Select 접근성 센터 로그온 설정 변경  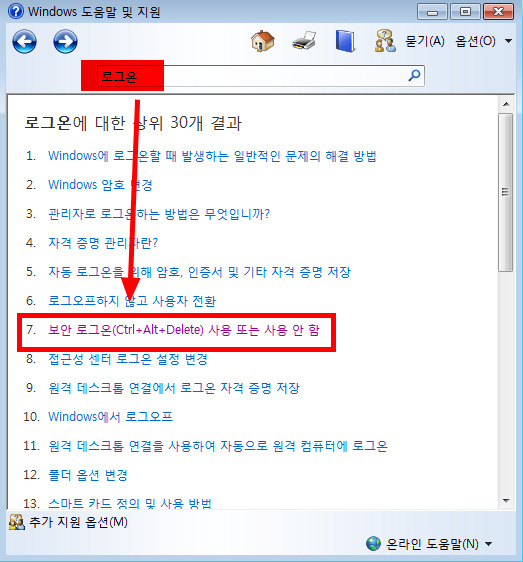click(x=128, y=359)
